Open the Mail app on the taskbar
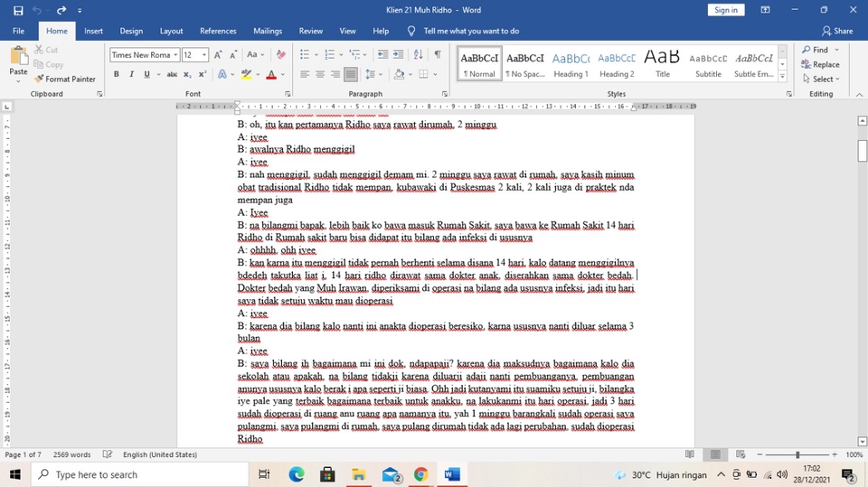The width and height of the screenshot is (868, 487). click(391, 474)
